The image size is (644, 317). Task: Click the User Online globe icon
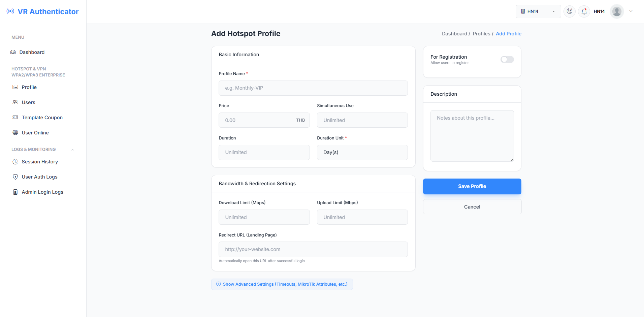[15, 133]
